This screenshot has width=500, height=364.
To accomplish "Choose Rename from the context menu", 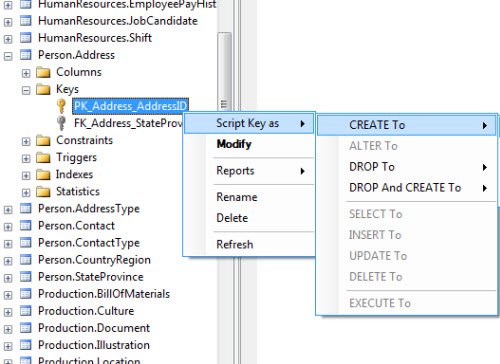I will point(249,197).
